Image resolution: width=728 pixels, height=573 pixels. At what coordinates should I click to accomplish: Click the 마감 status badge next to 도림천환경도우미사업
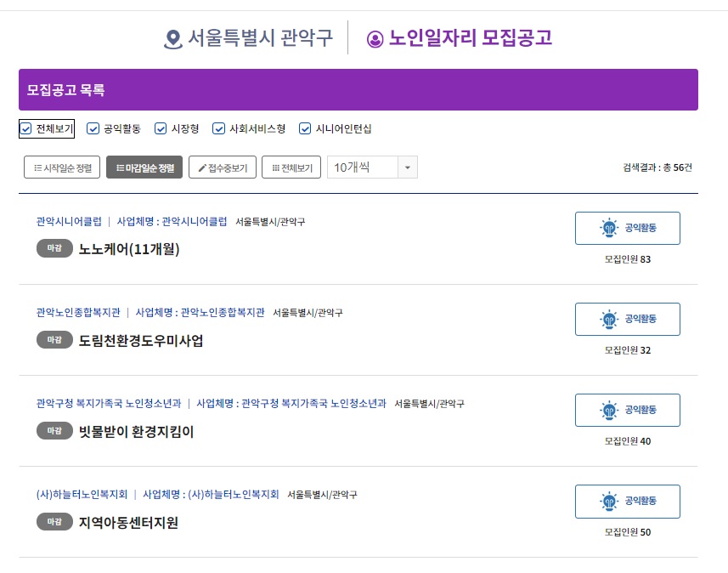pos(54,340)
